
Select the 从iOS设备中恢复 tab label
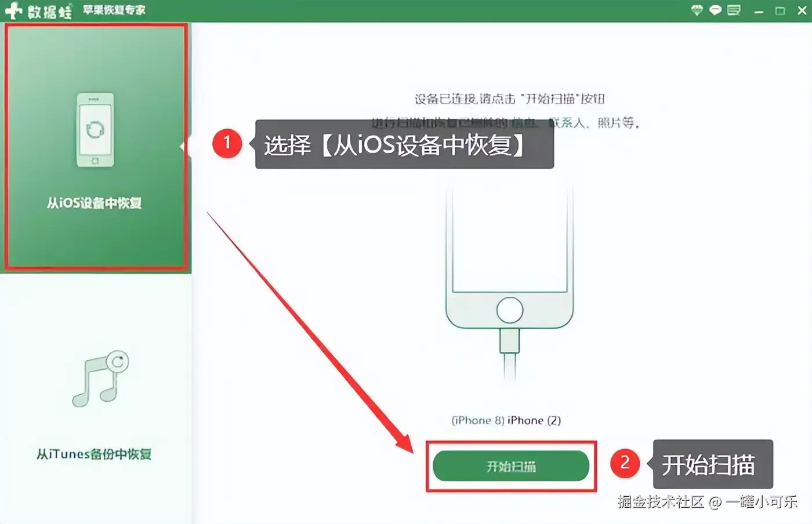point(95,203)
